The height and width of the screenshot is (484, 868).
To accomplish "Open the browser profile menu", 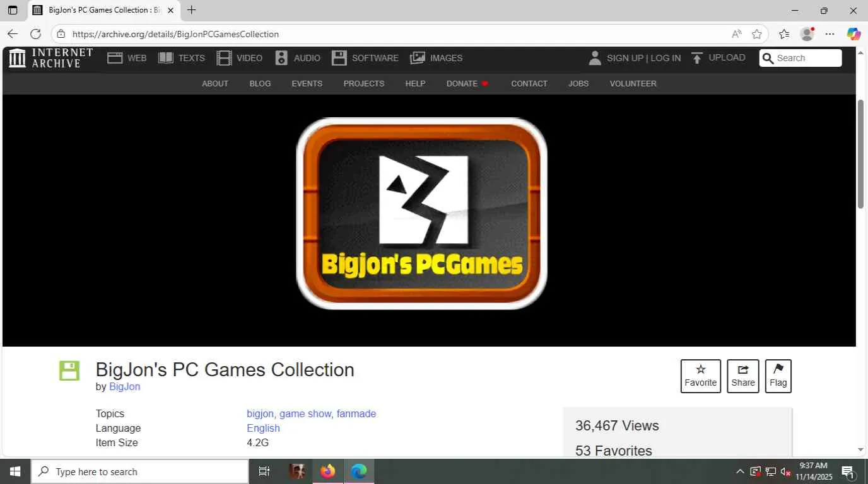I will pos(807,34).
